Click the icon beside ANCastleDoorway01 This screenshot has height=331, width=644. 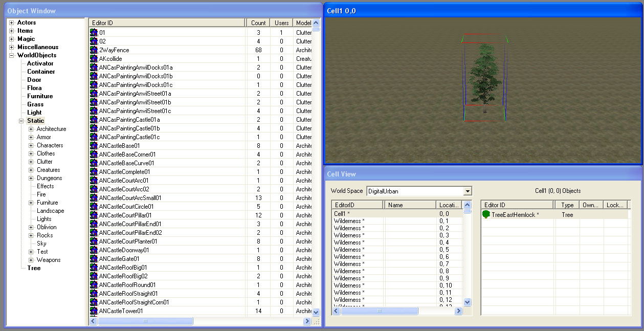click(94, 250)
